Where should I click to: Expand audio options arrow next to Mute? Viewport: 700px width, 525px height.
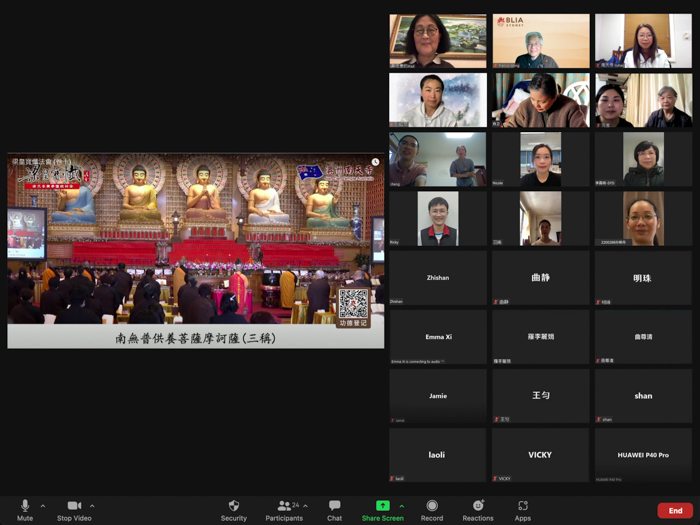click(x=43, y=506)
